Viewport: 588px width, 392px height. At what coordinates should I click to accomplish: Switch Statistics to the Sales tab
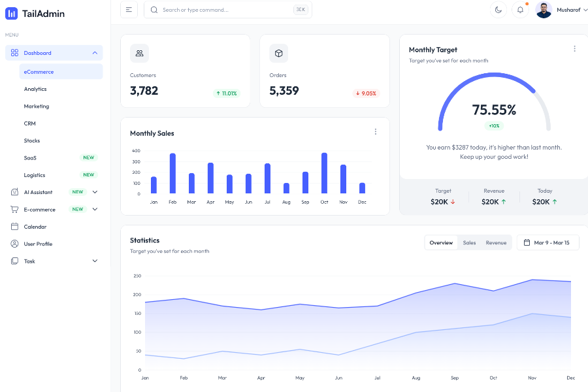tap(469, 243)
